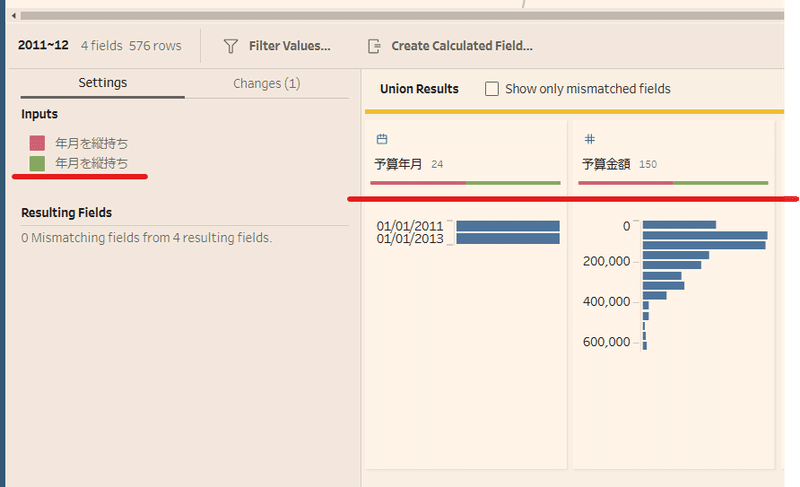Click the Filter Values funnel icon
Screen dimensions: 800x487
click(231, 46)
